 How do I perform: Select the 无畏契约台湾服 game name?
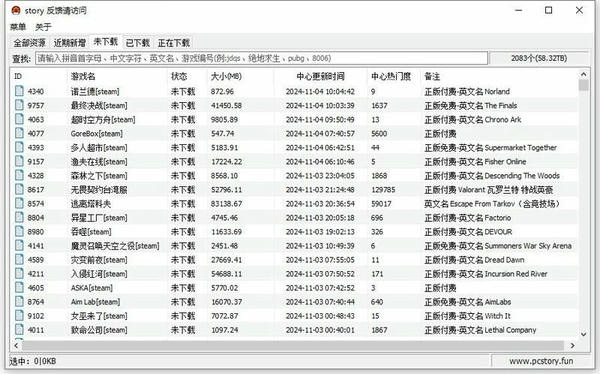99,189
